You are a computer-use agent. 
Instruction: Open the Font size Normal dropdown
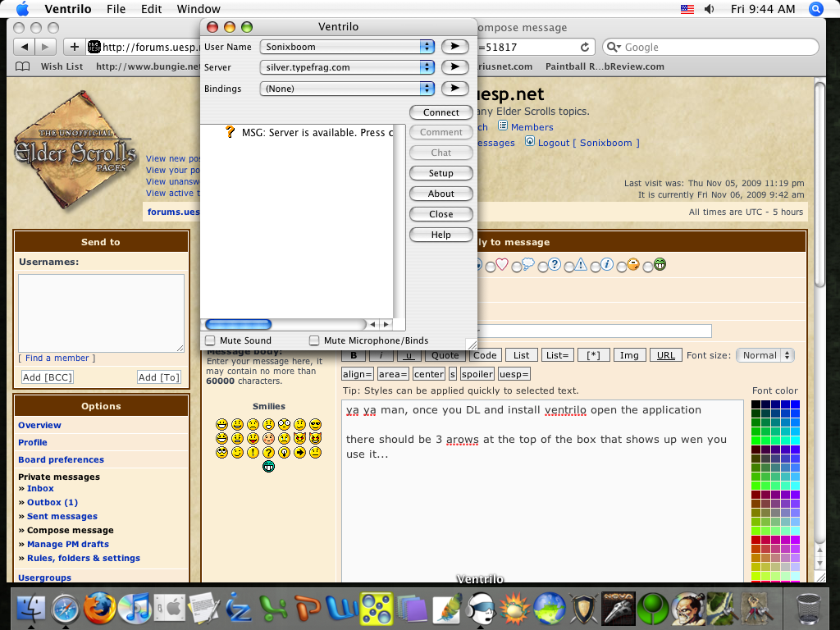click(x=765, y=355)
